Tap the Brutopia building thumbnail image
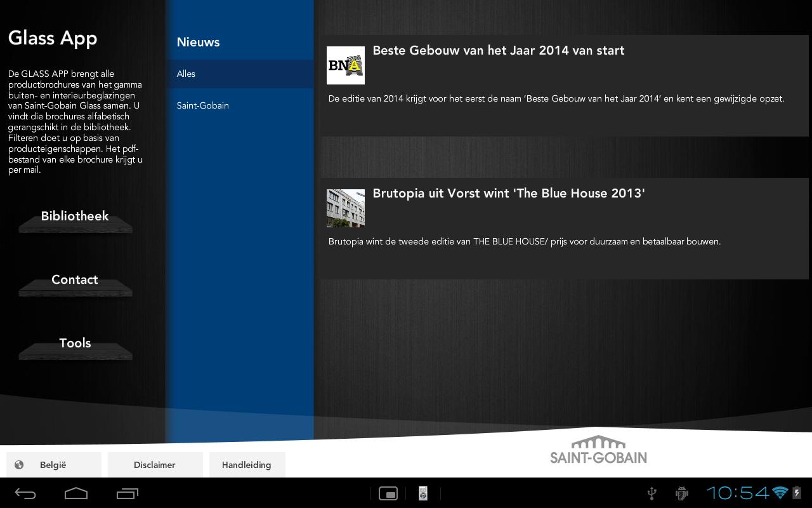This screenshot has height=508, width=812. pos(346,208)
